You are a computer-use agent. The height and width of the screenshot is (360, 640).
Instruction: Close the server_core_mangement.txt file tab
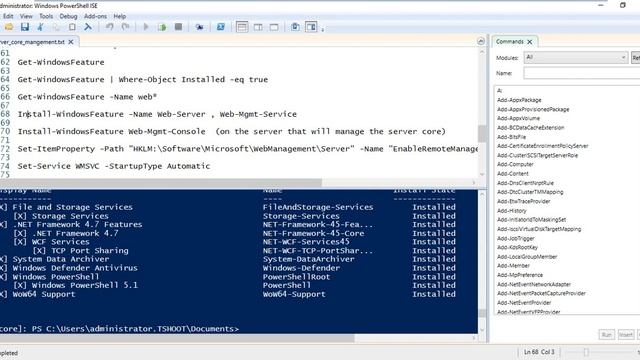click(x=71, y=42)
